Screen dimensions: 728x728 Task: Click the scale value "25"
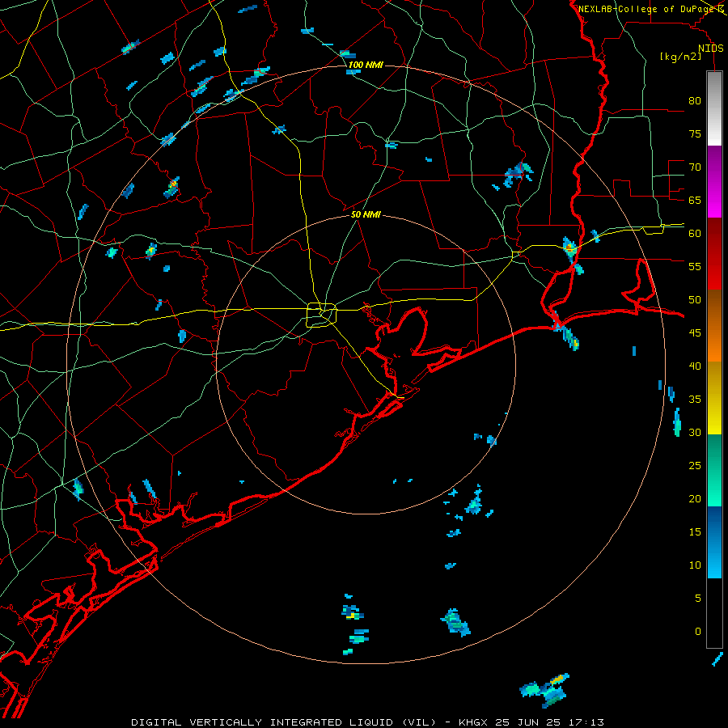695,466
